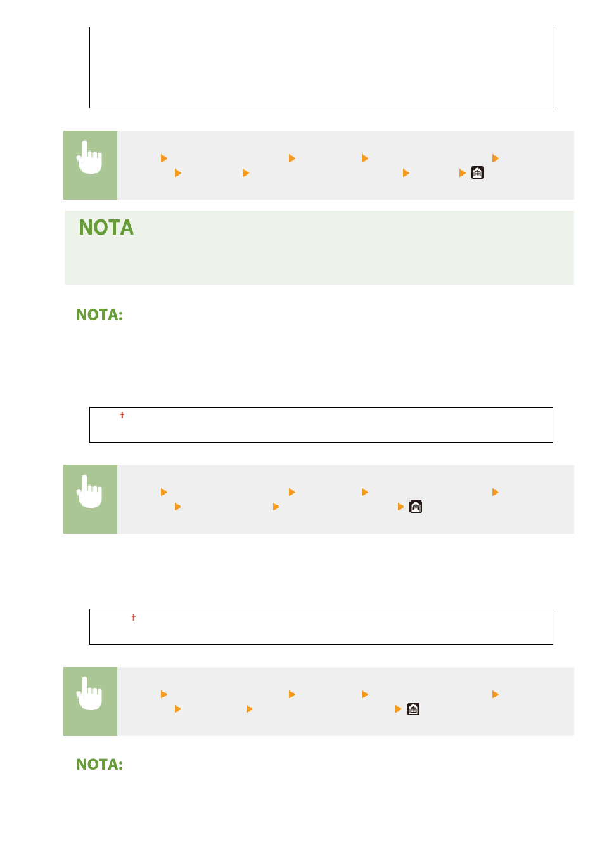
Task: Click the upper green "NOTA:" label
Action: coord(99,315)
